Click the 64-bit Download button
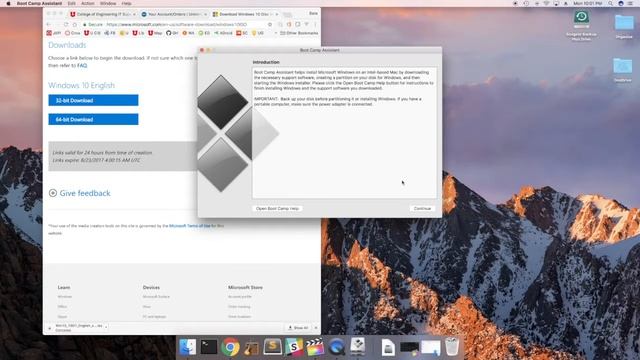640x360 pixels. tap(93, 120)
